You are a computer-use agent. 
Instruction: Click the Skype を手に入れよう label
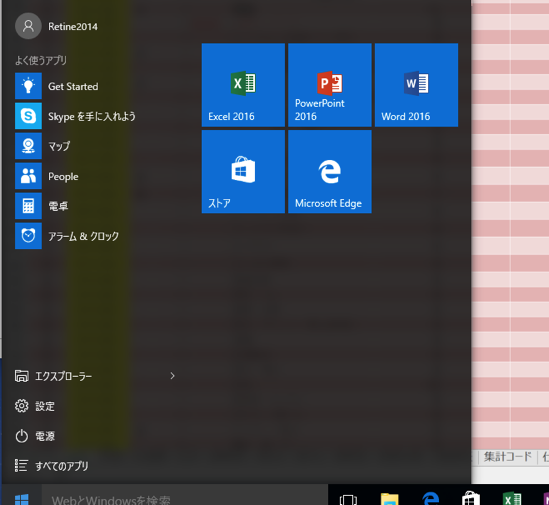click(92, 116)
